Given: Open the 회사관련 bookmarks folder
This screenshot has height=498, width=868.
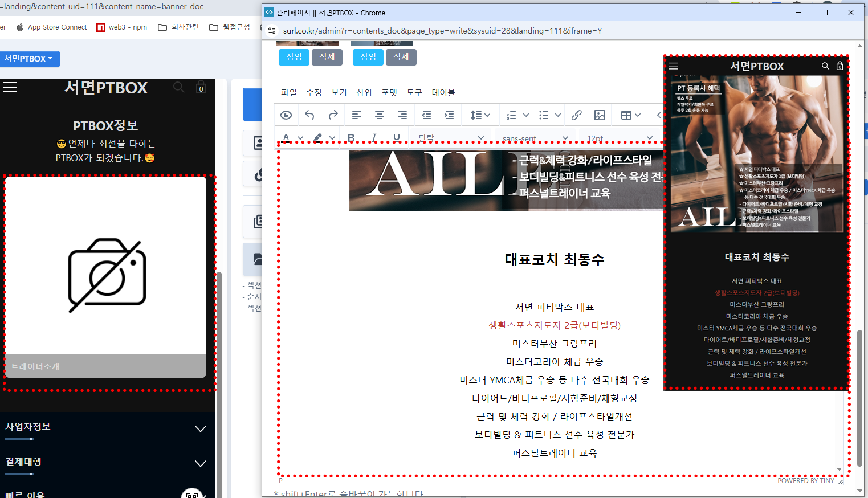Looking at the screenshot, I should [x=178, y=27].
